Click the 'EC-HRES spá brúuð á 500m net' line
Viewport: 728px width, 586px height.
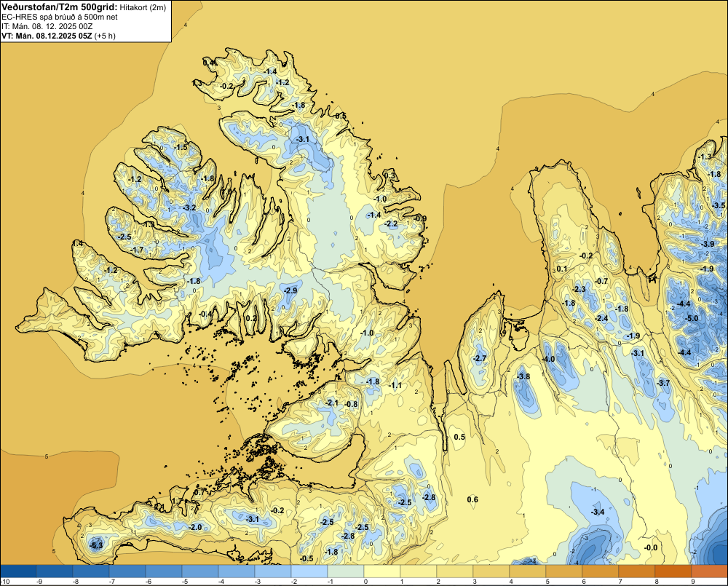60,17
